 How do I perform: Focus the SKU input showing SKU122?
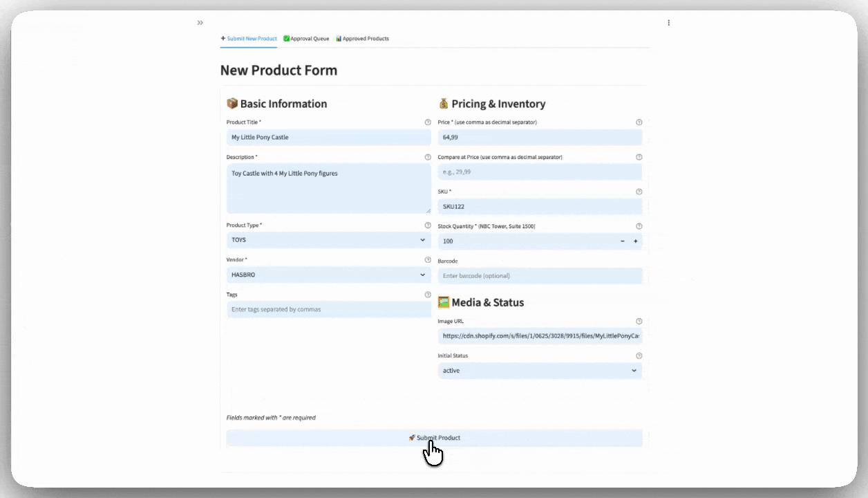point(540,206)
